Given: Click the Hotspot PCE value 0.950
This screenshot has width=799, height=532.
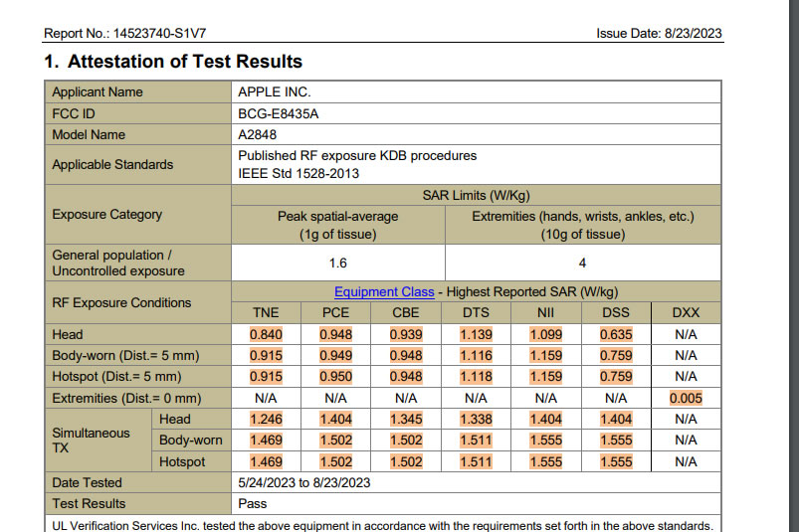Looking at the screenshot, I should coord(335,377).
